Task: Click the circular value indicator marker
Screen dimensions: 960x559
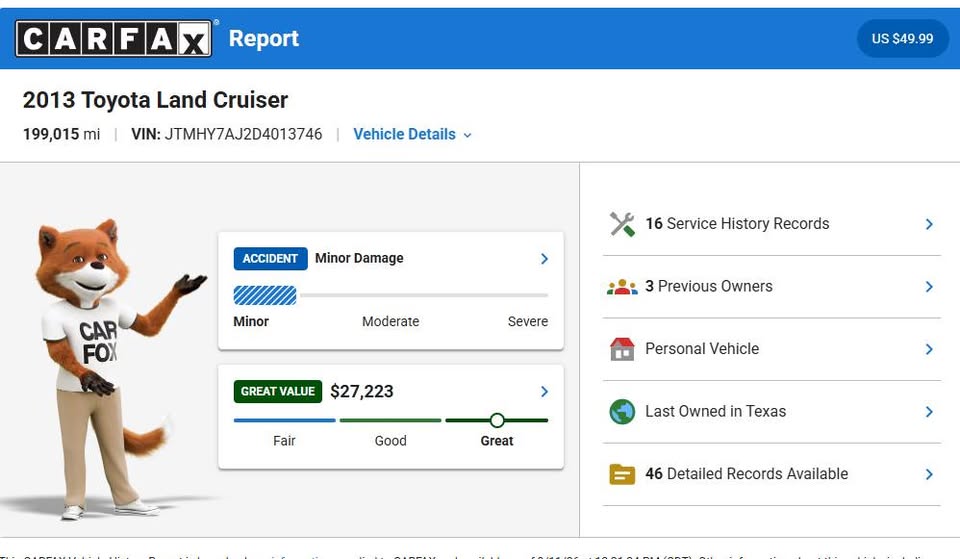Action: click(x=497, y=420)
